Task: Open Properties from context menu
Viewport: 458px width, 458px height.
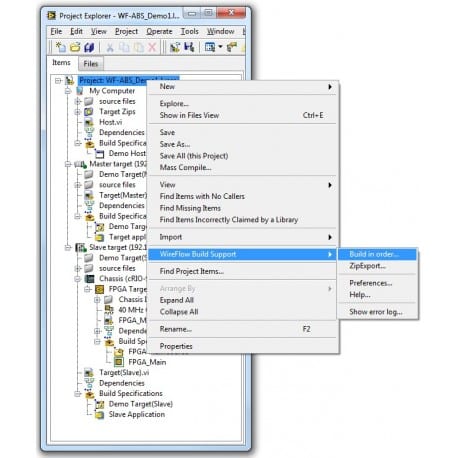Action: (242, 346)
